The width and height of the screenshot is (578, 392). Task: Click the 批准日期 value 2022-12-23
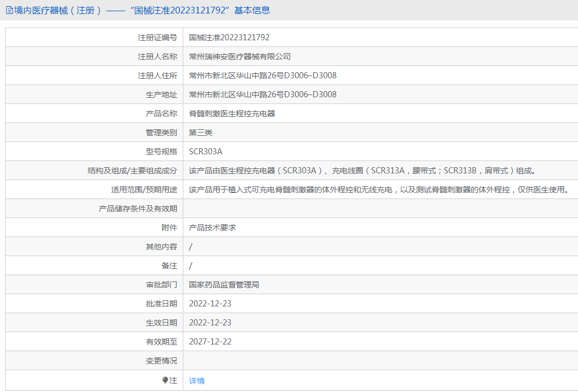pyautogui.click(x=210, y=304)
